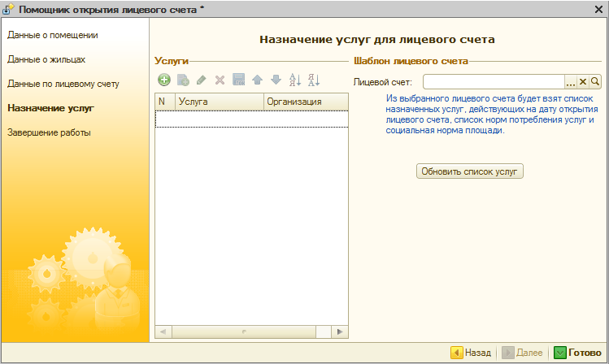
Task: Switch to the Завершение работы step
Action: coord(49,132)
